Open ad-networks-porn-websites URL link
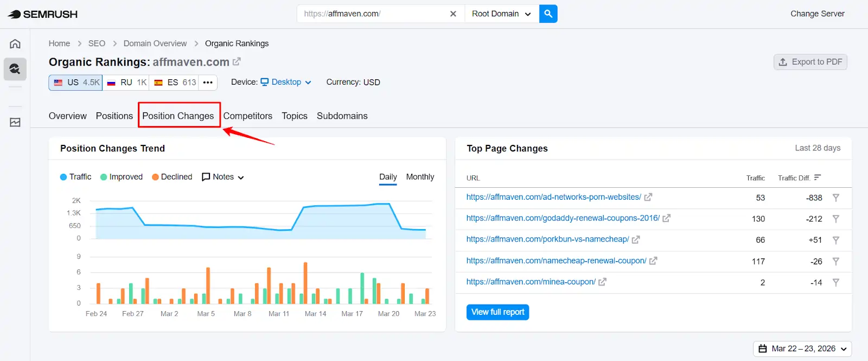This screenshot has height=361, width=868. click(x=553, y=197)
